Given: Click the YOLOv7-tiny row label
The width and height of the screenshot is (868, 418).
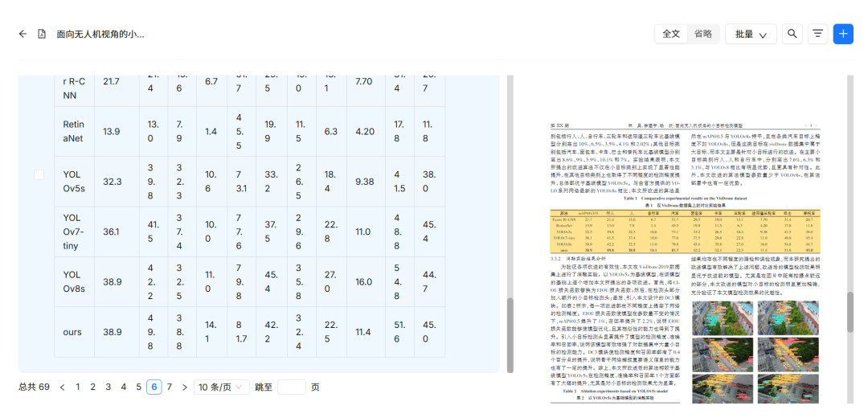Looking at the screenshot, I should [x=74, y=232].
